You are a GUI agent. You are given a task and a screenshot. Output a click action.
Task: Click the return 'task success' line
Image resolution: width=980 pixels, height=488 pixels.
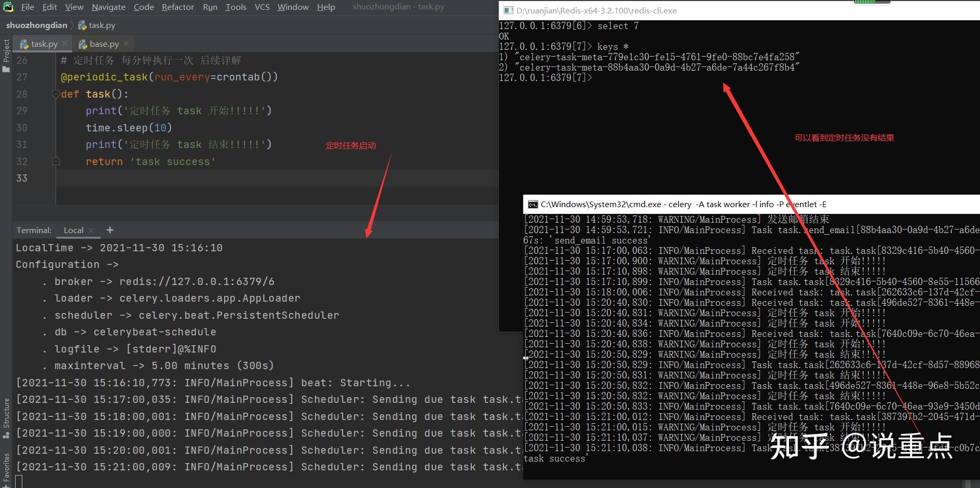coord(151,161)
